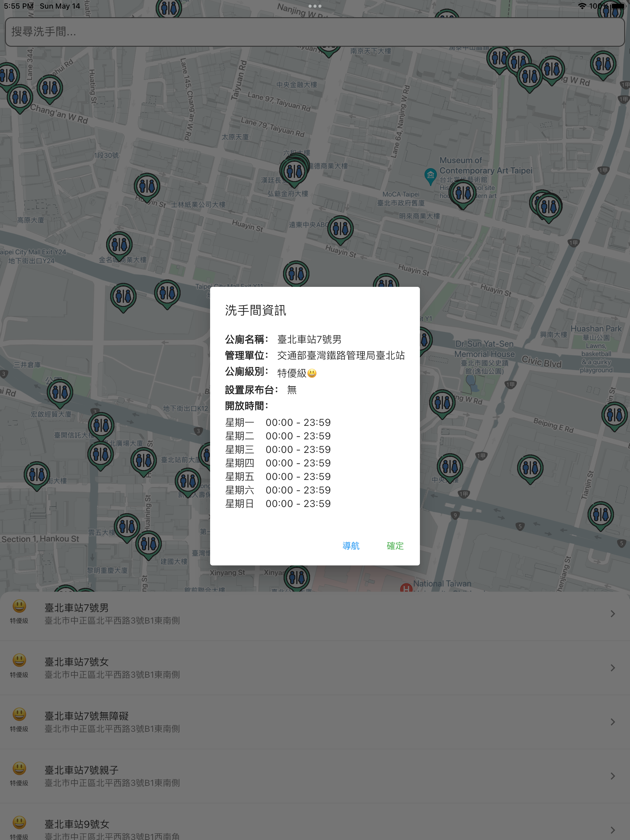Image resolution: width=630 pixels, height=840 pixels.
Task: Tap the 導航 navigation button
Action: 351,546
